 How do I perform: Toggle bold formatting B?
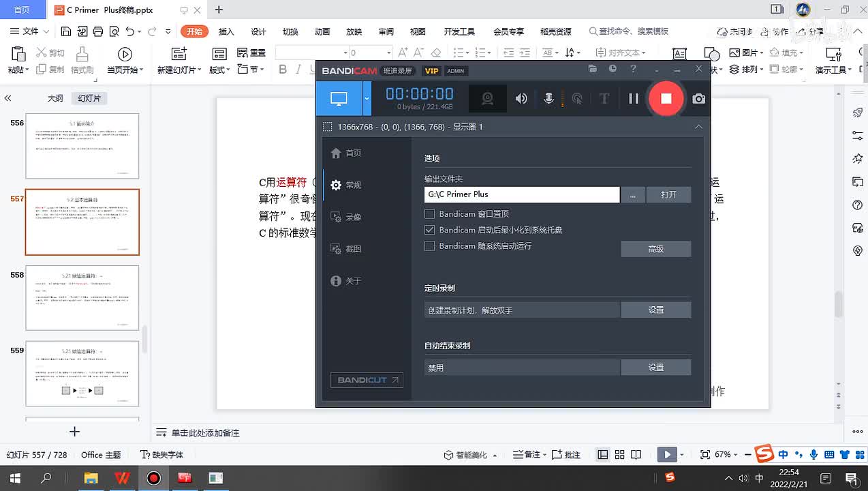[x=283, y=70]
